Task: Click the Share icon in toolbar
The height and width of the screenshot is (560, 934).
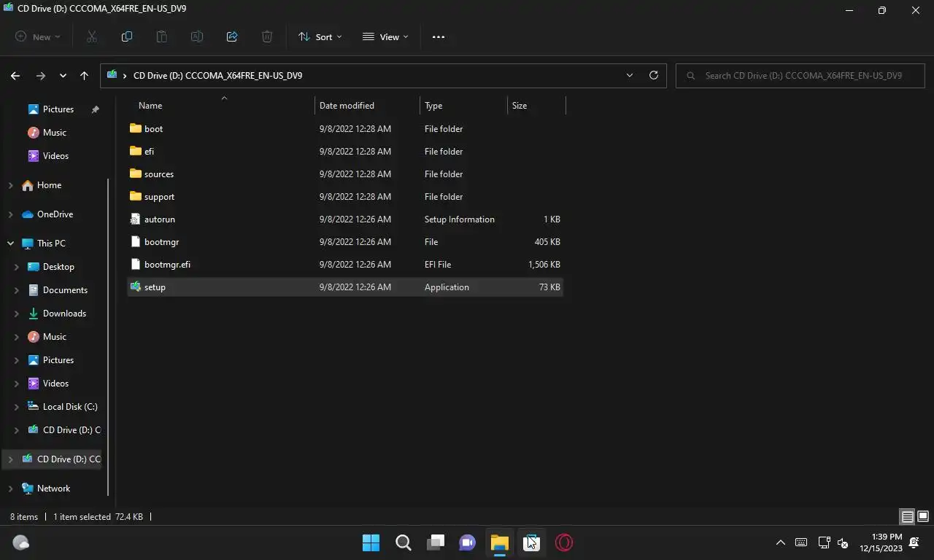Action: point(232,36)
